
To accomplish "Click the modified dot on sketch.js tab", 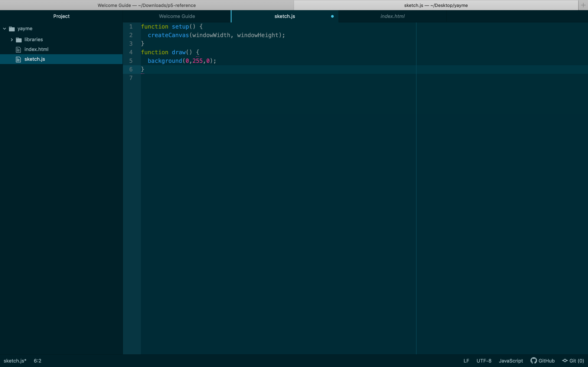I will pyautogui.click(x=332, y=16).
